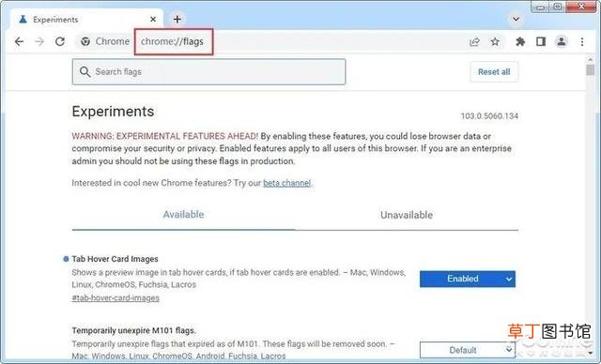Viewport: 601px width, 364px height.
Task: Click version number 103.0.5060.134
Action: [x=489, y=116]
